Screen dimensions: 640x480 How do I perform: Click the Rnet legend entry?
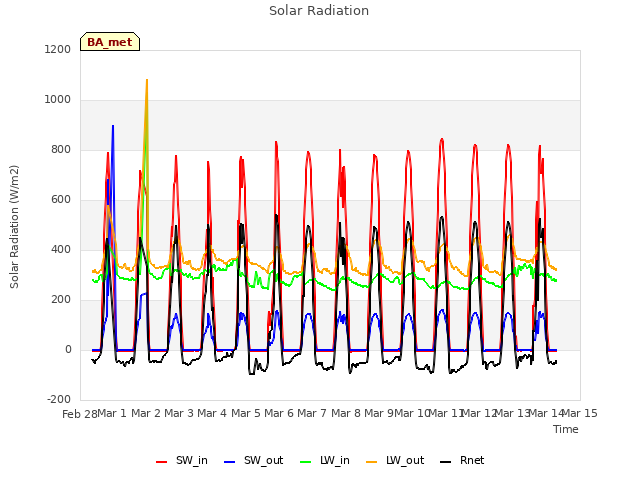click(x=462, y=461)
